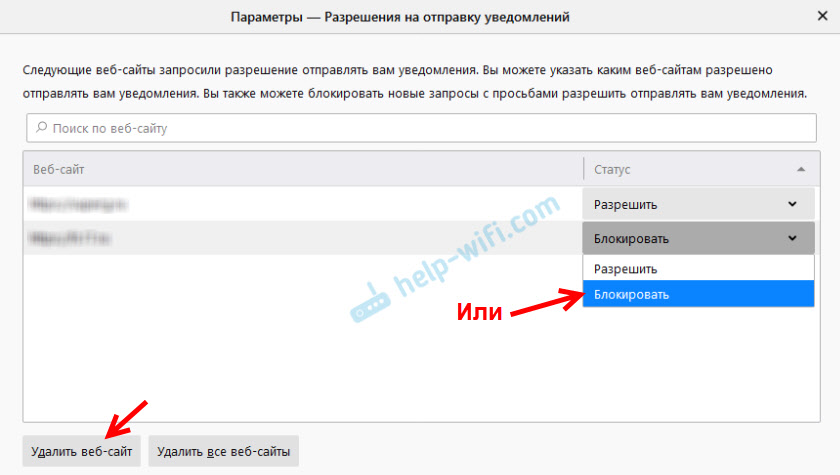Open the Разрешить status dropdown in first row
Image resolution: width=840 pixels, height=475 pixels.
pos(698,204)
